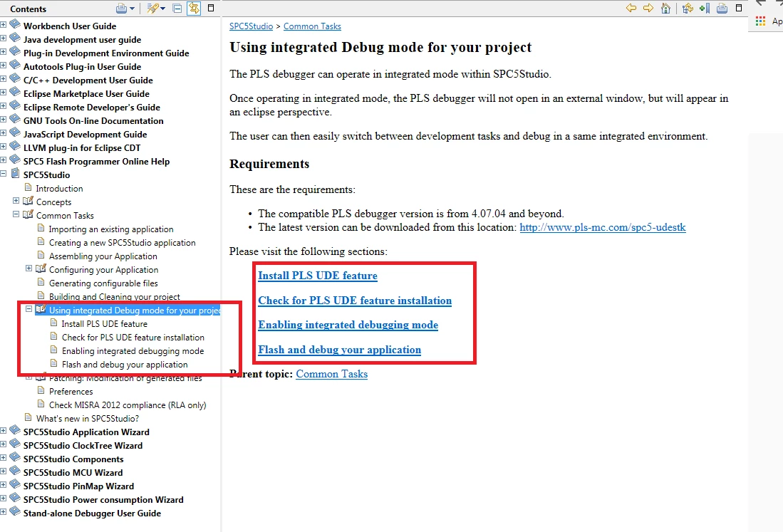The height and width of the screenshot is (532, 783).
Task: Select SPC5Studio Power consumption Wizard entry
Action: pyautogui.click(x=103, y=499)
